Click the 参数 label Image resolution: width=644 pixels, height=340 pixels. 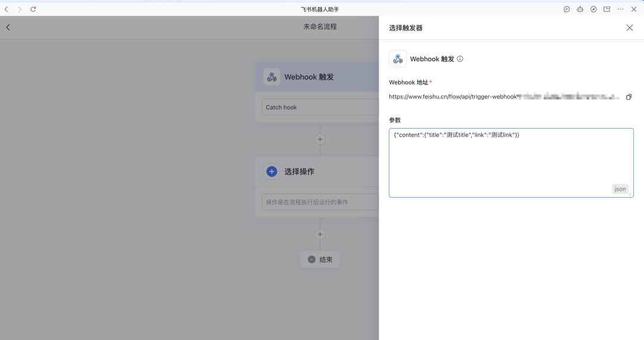(x=395, y=120)
